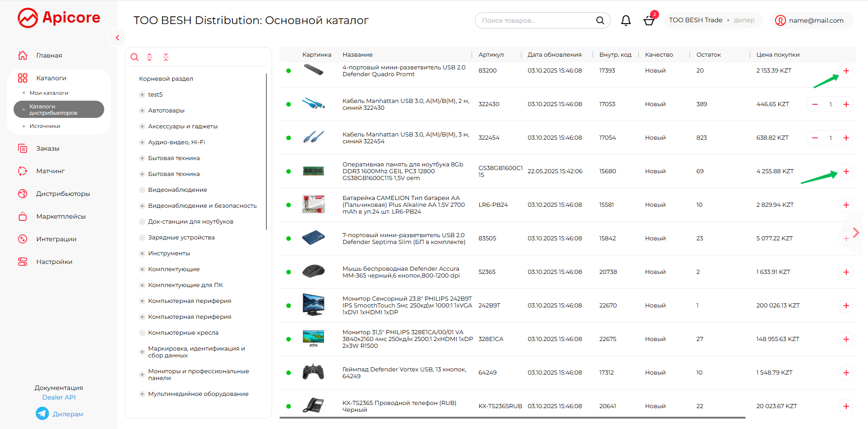The width and height of the screenshot is (868, 429).
Task: Open Telegram Дилерам channel icon
Action: [42, 414]
